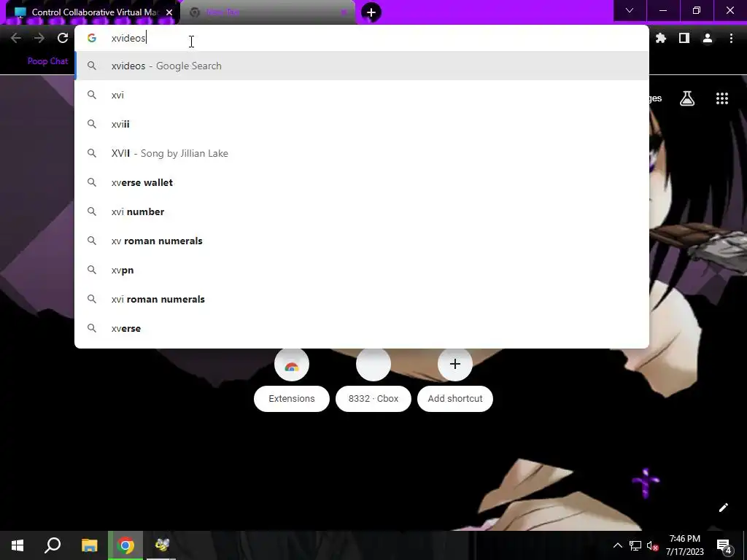Select the 'xverse' suggestion
747x560 pixels.
coord(362,328)
